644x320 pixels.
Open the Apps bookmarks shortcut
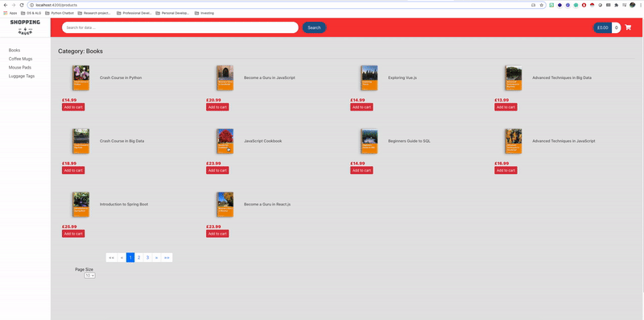click(10, 13)
